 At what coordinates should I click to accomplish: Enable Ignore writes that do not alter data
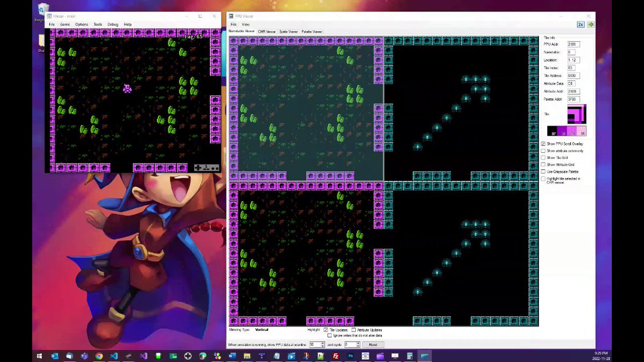pos(329,335)
